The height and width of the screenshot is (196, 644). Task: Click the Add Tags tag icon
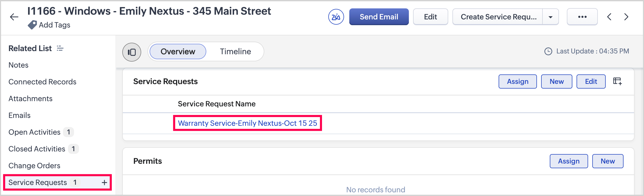click(x=32, y=25)
